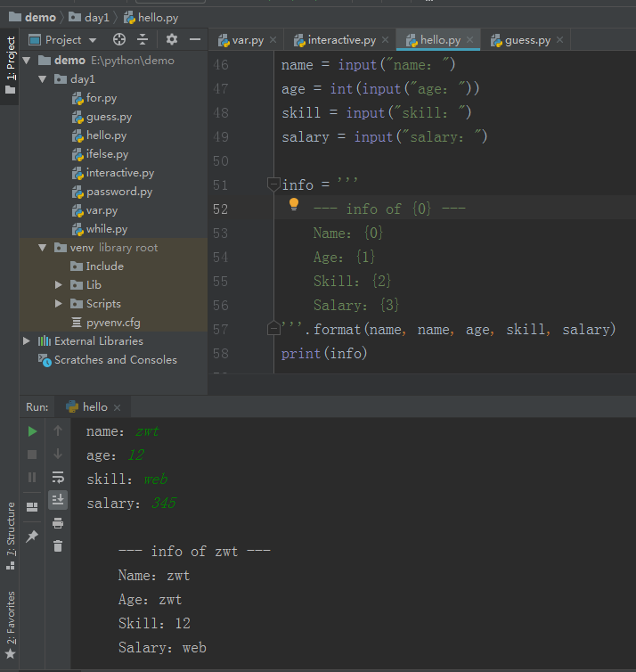Collapse the venv library root folder
Screen dimensions: 636x672
point(43,247)
